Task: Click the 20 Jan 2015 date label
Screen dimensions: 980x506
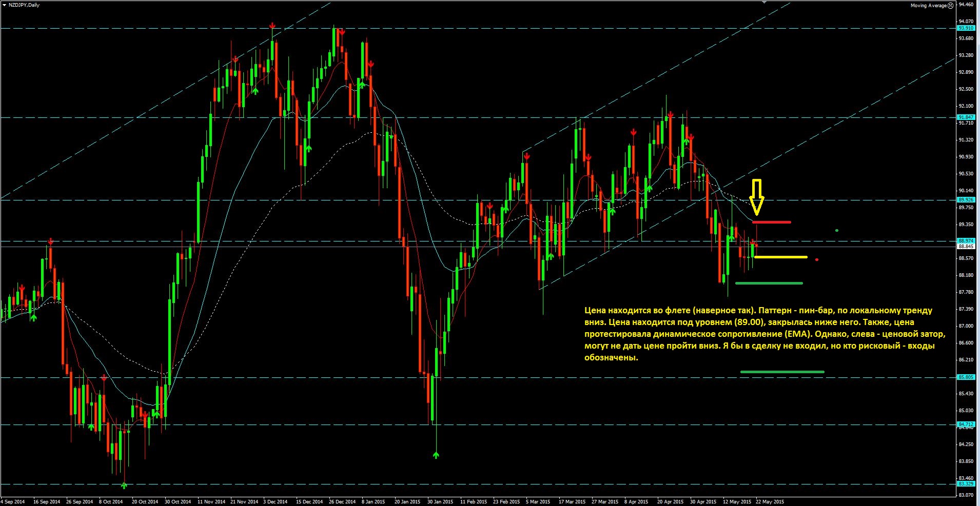Action: tap(407, 502)
